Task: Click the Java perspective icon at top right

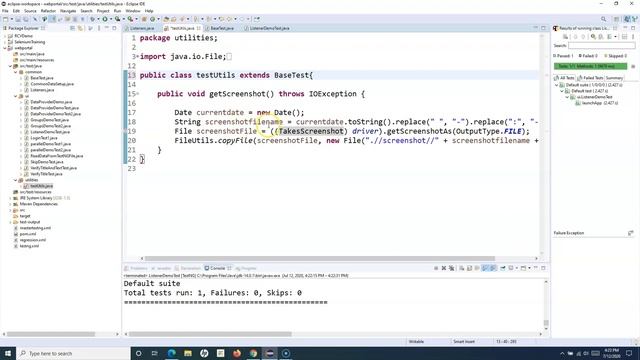Action: [x=627, y=19]
